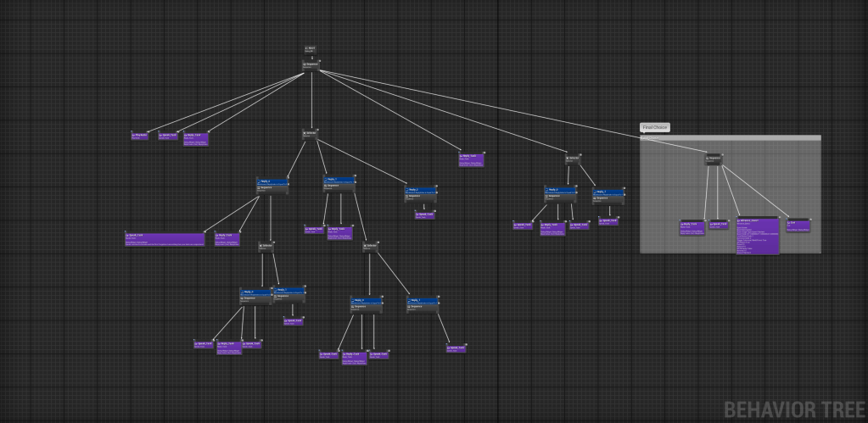Select the Play Audio task node

coord(140,136)
